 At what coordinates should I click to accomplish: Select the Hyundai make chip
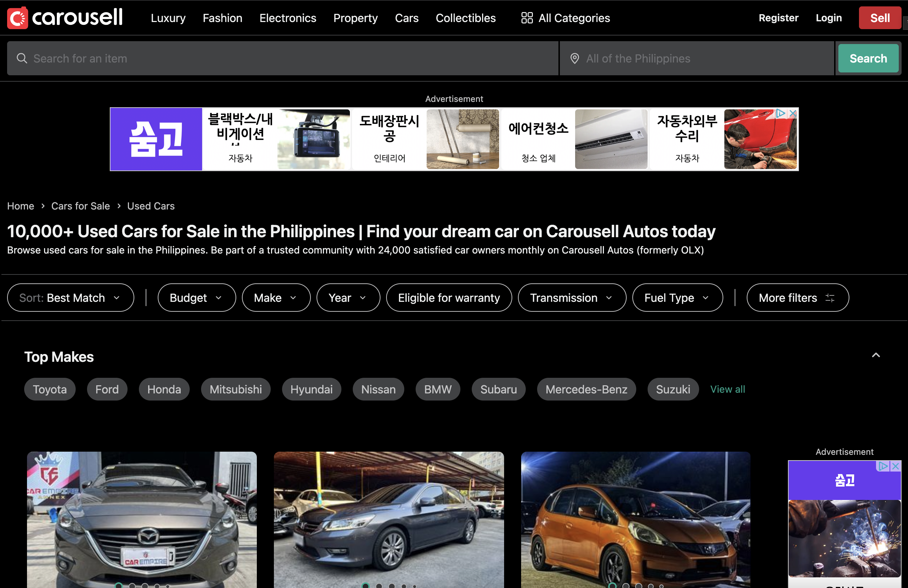[x=311, y=389]
